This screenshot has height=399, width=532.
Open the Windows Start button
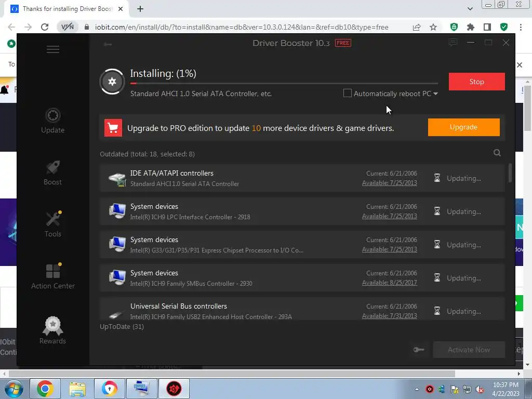click(14, 389)
